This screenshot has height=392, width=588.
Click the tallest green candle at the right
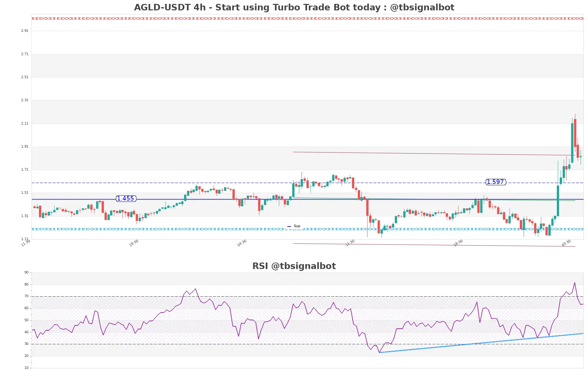click(x=572, y=143)
